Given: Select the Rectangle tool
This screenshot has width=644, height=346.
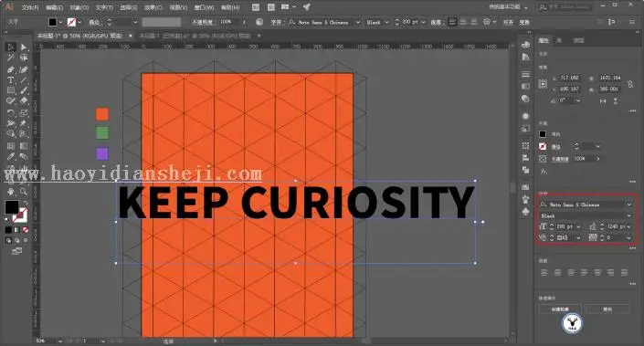Looking at the screenshot, I should [11, 90].
